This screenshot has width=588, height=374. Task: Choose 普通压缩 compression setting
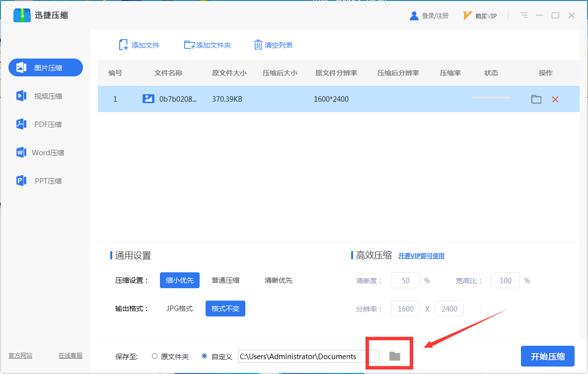(225, 280)
